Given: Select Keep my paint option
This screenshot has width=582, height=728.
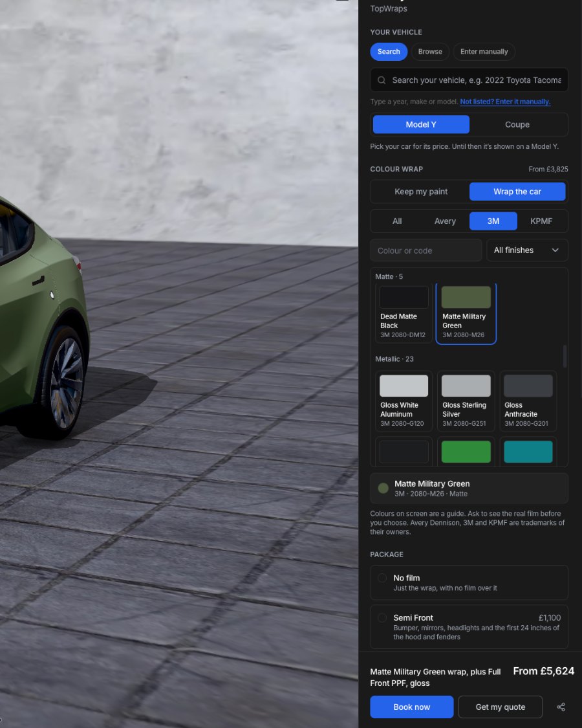Looking at the screenshot, I should click(421, 192).
